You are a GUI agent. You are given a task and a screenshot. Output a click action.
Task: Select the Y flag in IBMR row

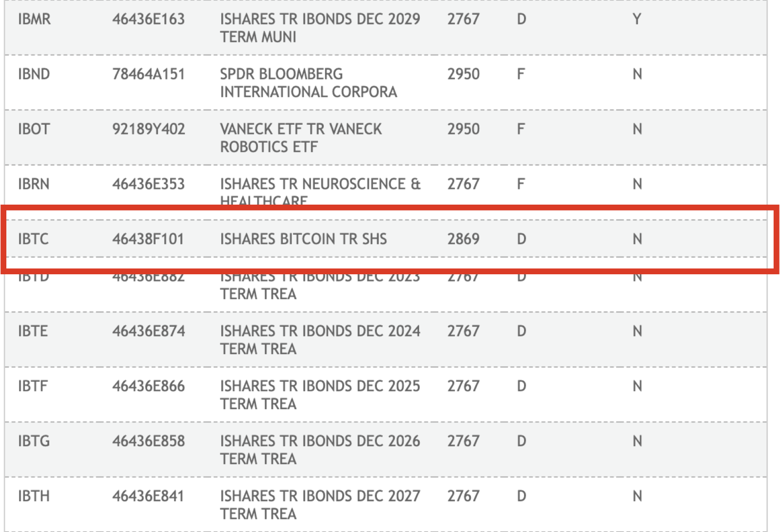point(637,19)
